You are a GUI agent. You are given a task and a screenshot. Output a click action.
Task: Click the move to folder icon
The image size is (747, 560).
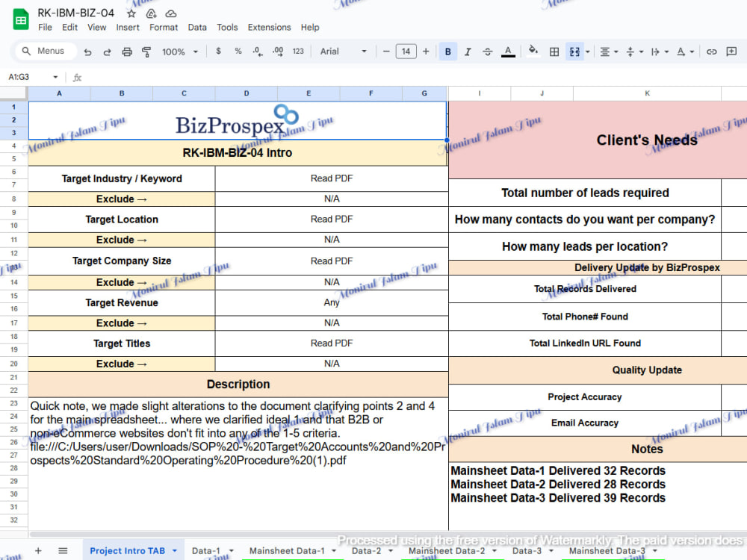click(x=151, y=13)
